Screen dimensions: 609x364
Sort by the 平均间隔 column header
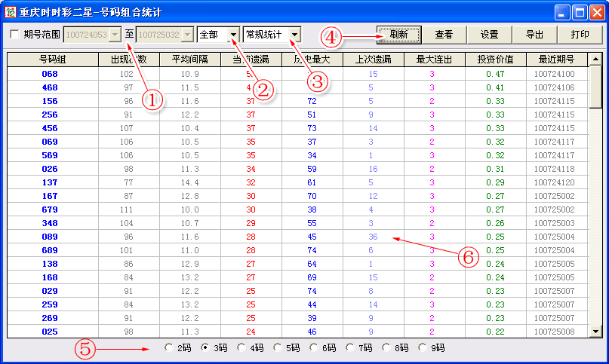pos(190,60)
